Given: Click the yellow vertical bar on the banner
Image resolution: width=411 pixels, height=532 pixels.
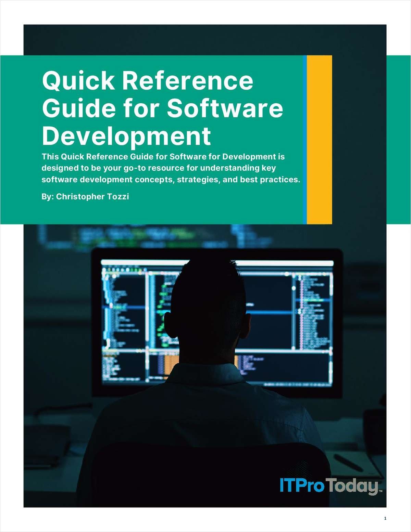Looking at the screenshot, I should pyautogui.click(x=319, y=140).
